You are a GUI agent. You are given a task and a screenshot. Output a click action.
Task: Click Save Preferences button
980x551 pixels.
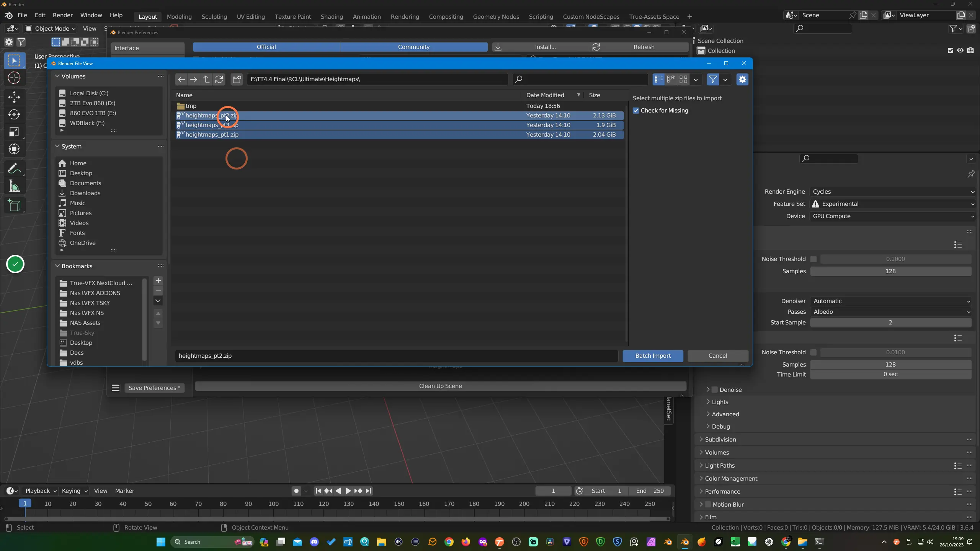[154, 388]
